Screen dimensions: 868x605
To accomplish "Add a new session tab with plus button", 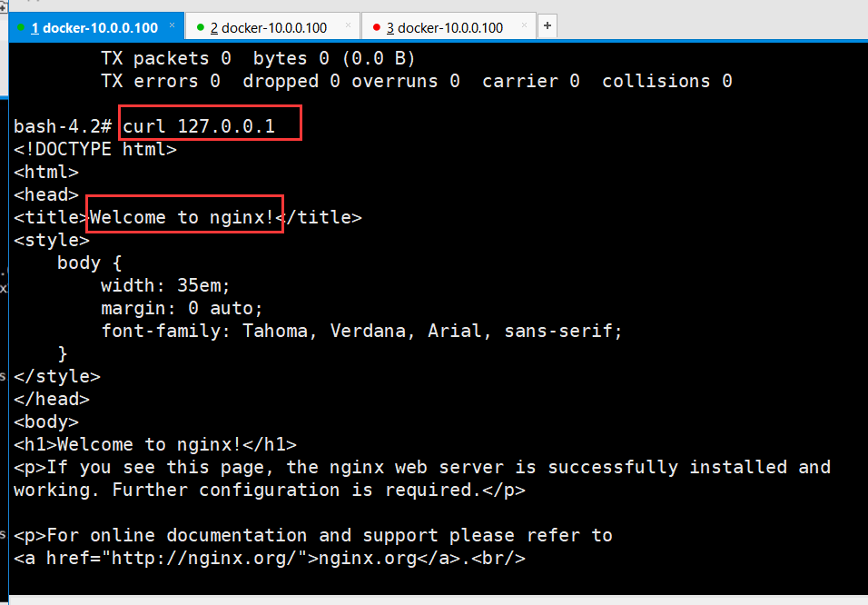I will 547,26.
